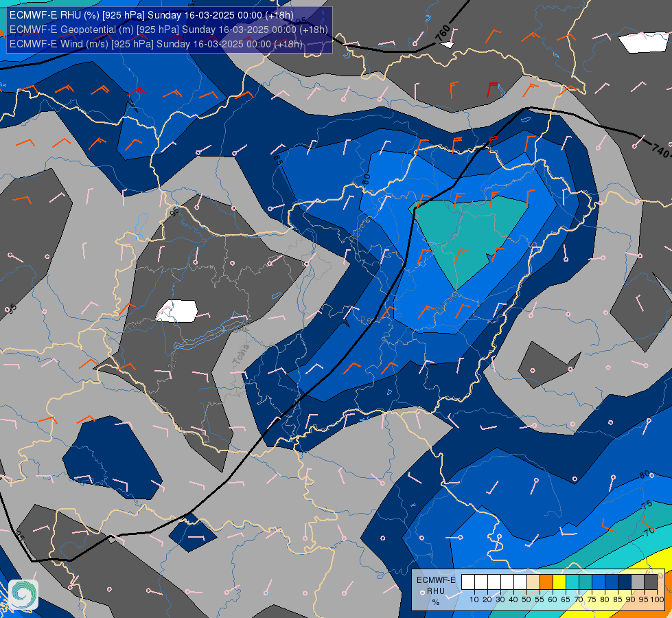672x618 pixels.
Task: Click the Tolna county label on map
Action: click(x=241, y=355)
